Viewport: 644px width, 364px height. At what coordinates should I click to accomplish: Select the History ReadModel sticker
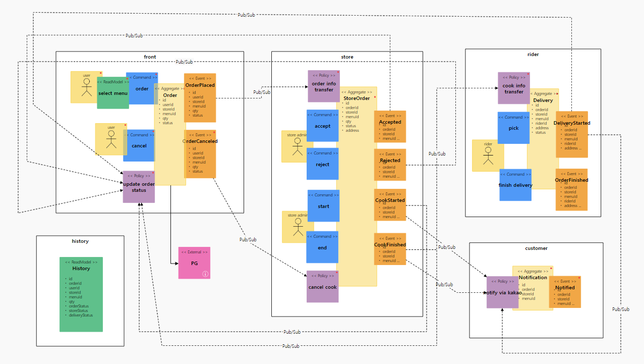81,294
